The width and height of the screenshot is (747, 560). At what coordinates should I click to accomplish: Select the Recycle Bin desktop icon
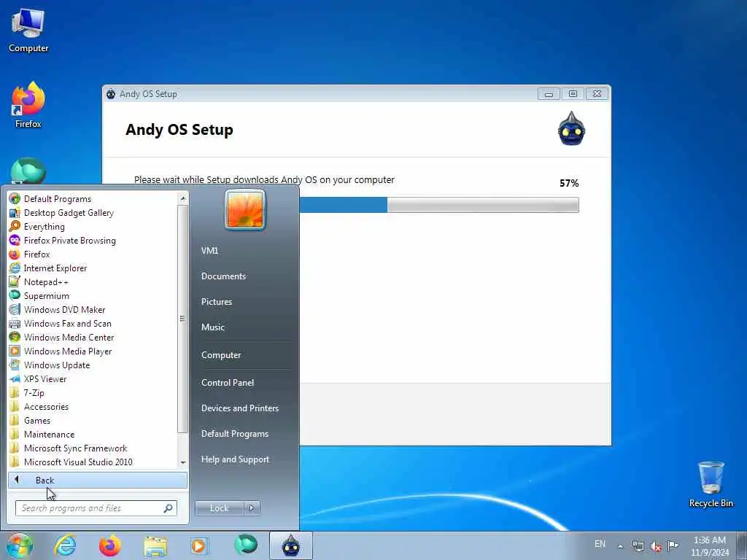click(711, 484)
